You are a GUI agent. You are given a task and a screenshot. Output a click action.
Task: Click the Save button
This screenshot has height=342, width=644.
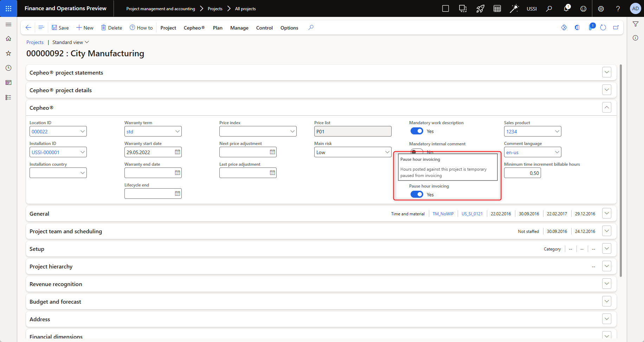[x=60, y=28]
